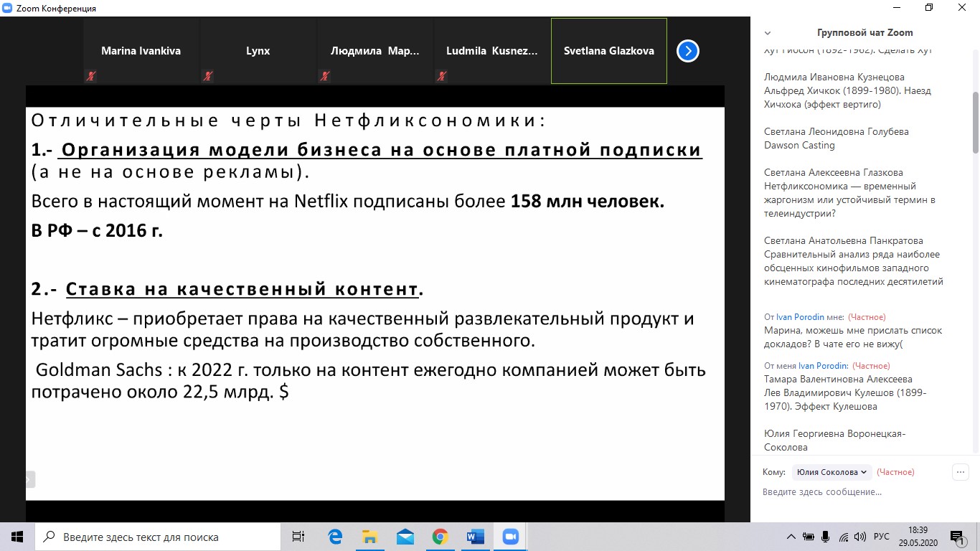This screenshot has height=551, width=980.
Task: Open the Action Center notification icon
Action: [x=958, y=537]
